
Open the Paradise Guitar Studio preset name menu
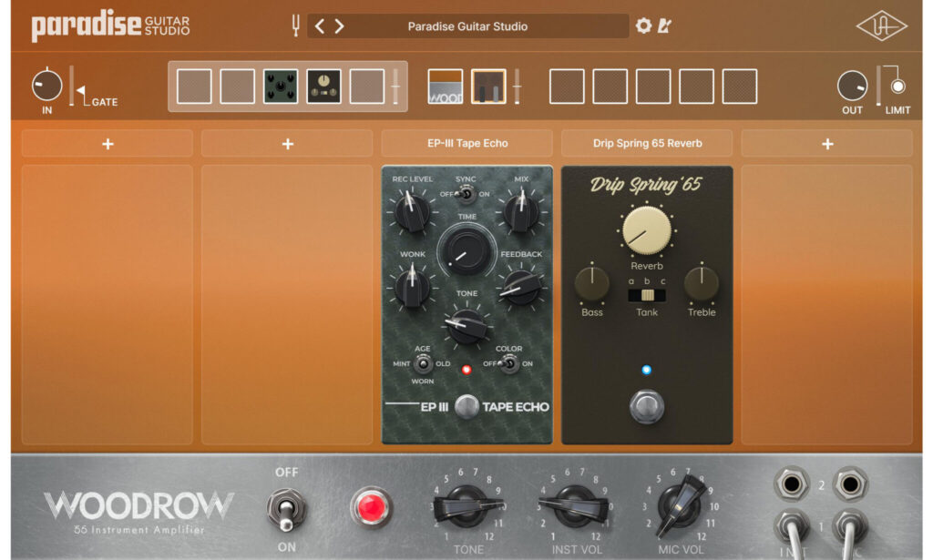point(467,26)
